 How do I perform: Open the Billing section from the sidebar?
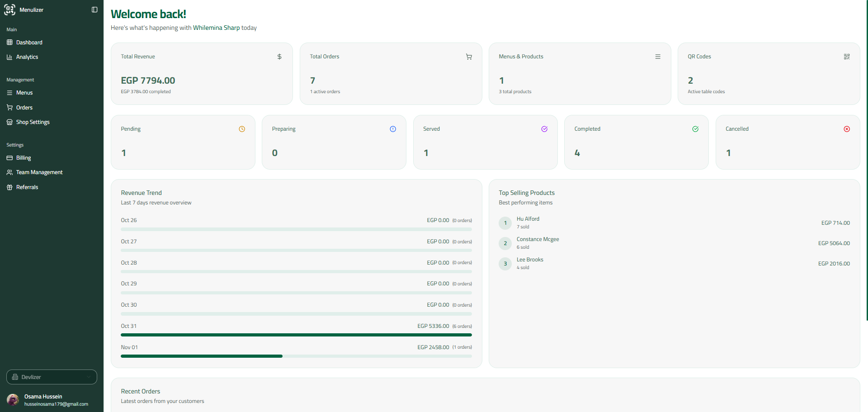(x=24, y=158)
